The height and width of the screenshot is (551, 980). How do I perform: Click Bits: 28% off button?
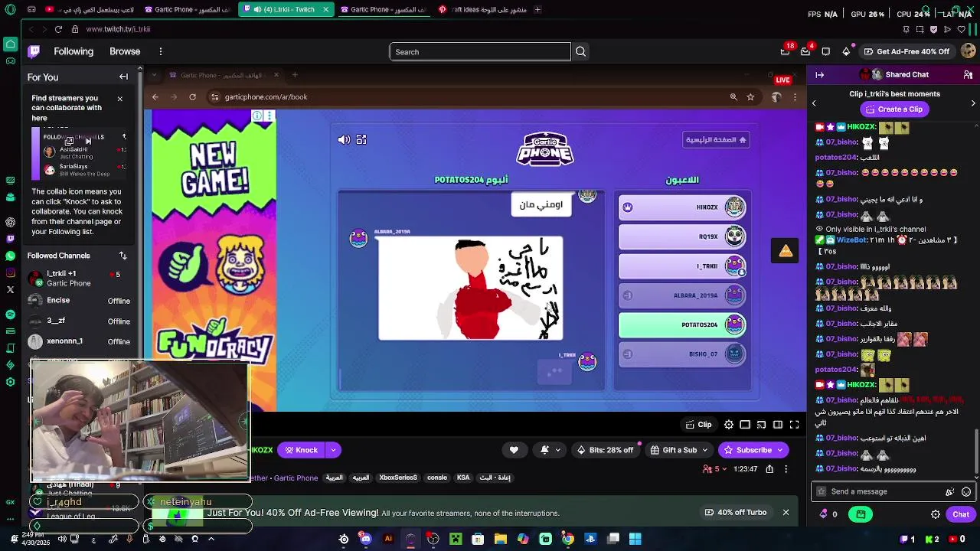605,450
